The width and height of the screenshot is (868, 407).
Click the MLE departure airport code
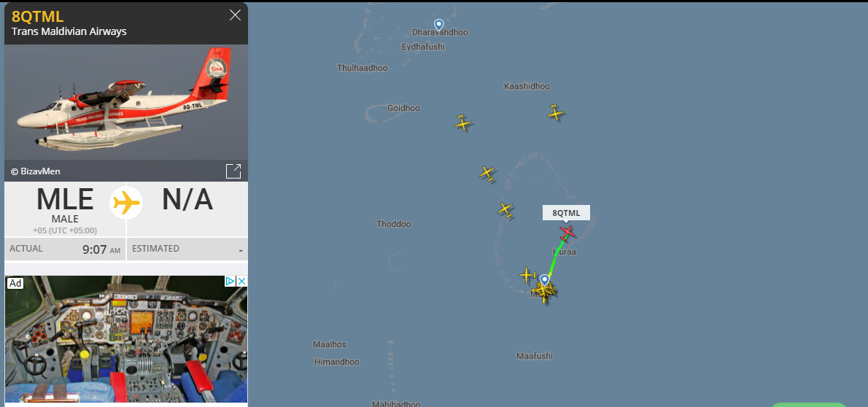[65, 200]
